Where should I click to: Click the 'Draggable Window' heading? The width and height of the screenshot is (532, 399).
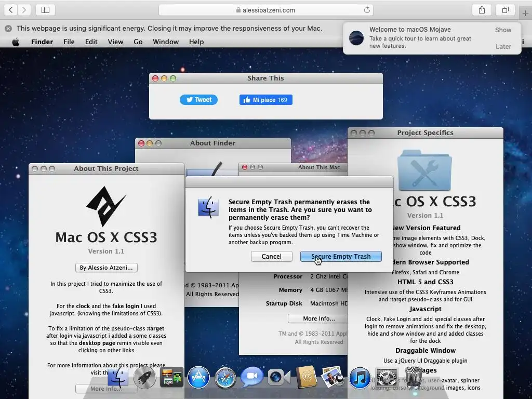pyautogui.click(x=425, y=351)
